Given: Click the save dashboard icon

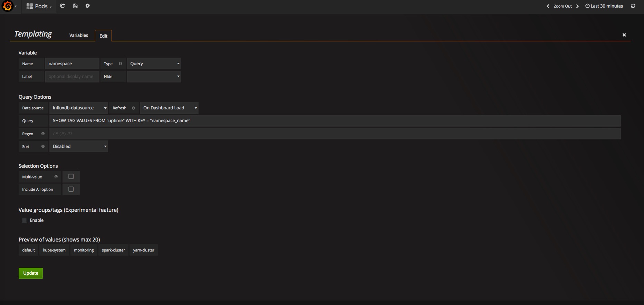Looking at the screenshot, I should [x=75, y=6].
